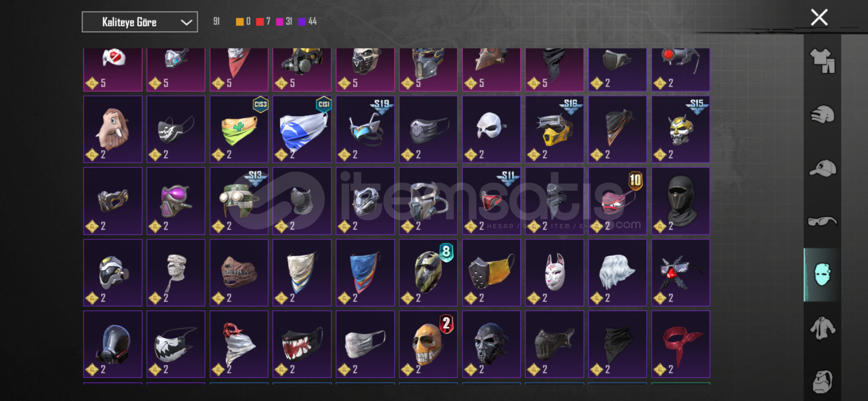Switch to the cap hat category
Image resolution: width=868 pixels, height=401 pixels.
coord(822,168)
